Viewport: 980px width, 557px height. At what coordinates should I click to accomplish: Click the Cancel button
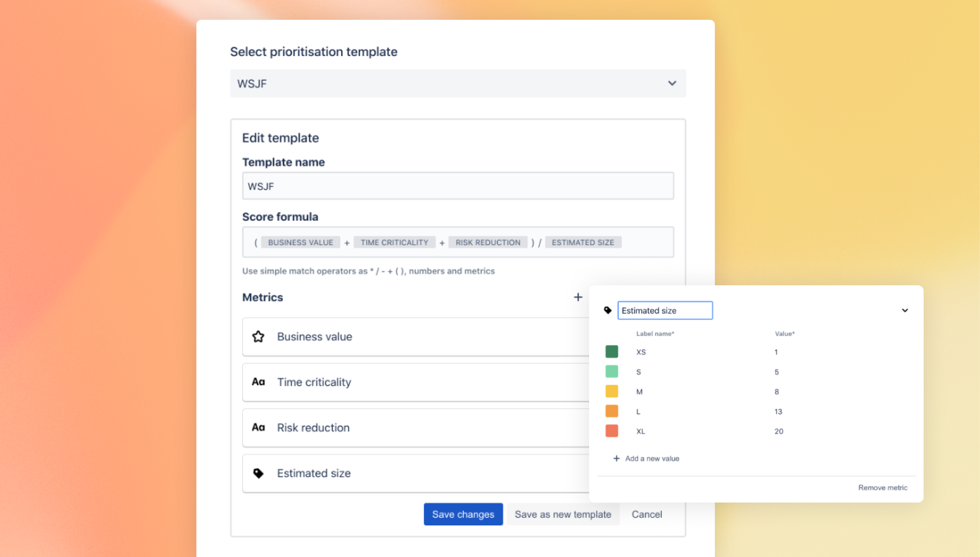646,514
